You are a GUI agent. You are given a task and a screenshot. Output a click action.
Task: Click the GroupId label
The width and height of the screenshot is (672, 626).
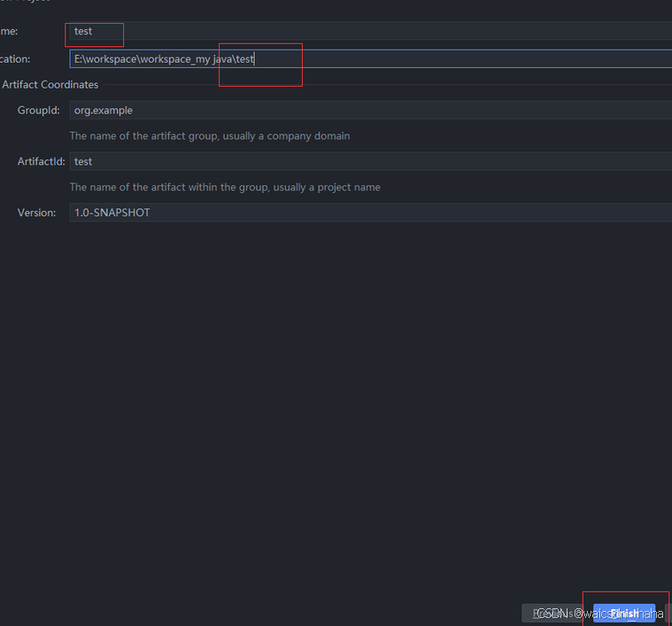click(39, 110)
